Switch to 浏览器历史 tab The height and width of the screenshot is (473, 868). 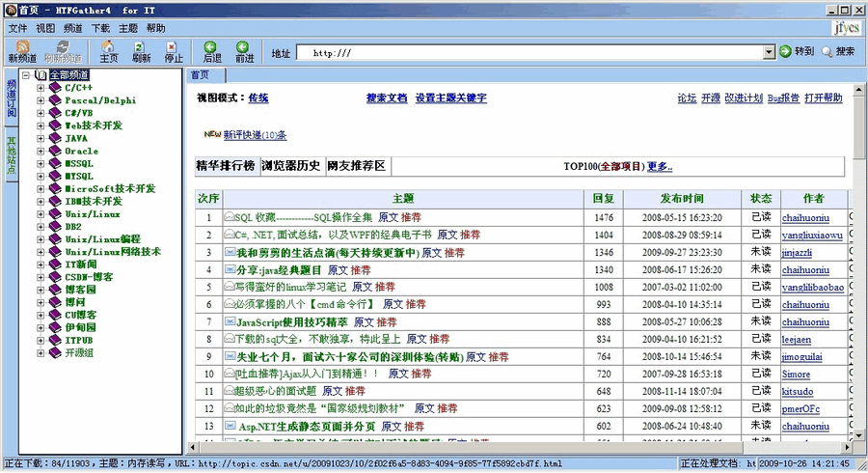(291, 166)
